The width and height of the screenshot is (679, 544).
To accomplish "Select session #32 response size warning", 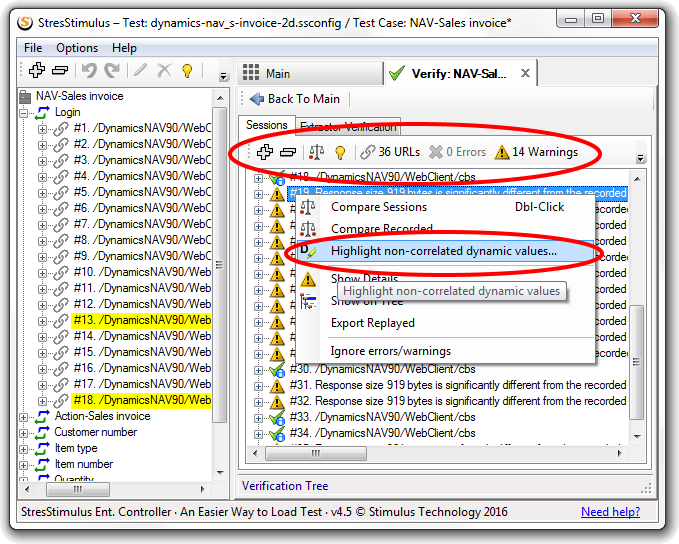I will click(x=458, y=401).
